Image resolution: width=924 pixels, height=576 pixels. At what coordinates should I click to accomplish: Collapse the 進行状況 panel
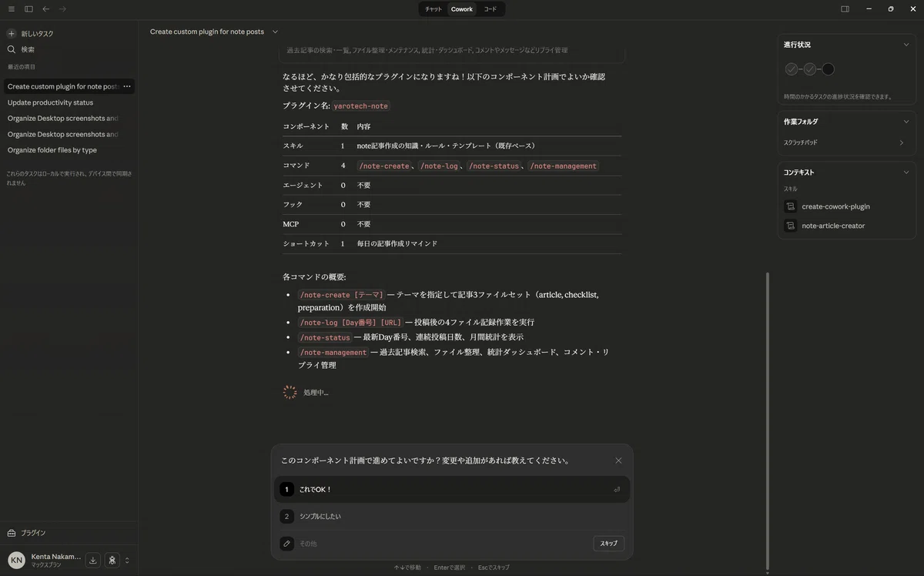pyautogui.click(x=906, y=45)
